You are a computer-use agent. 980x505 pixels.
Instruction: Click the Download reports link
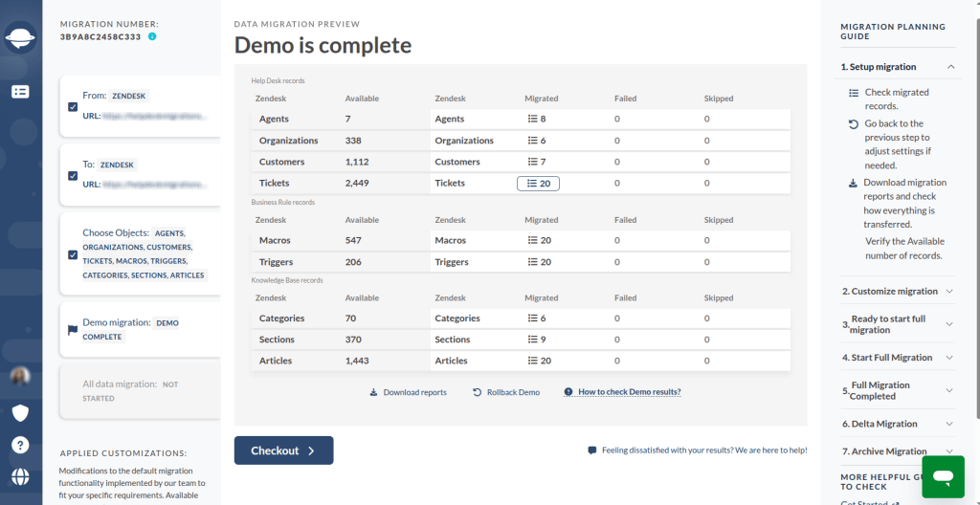click(408, 392)
